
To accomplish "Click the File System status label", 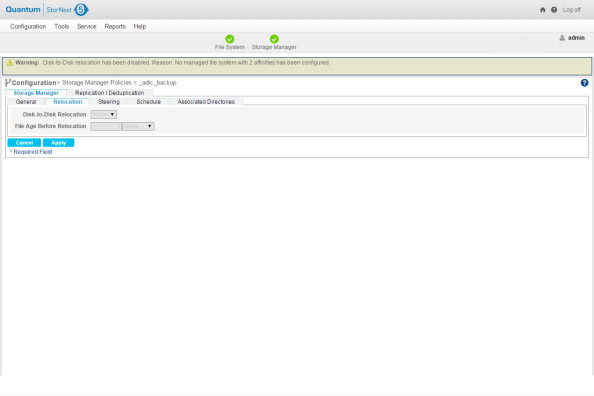I will click(230, 47).
